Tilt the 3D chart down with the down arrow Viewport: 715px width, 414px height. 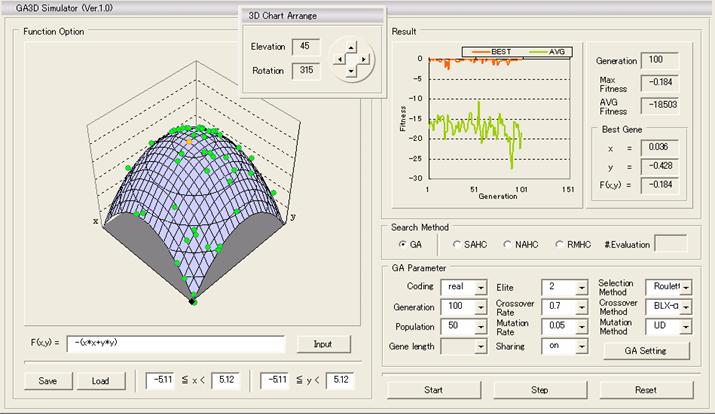point(351,71)
